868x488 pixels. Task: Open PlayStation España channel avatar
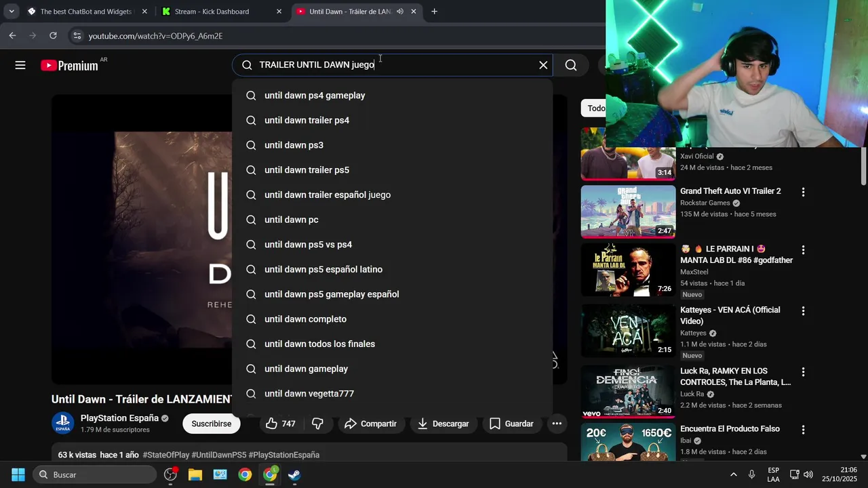pos(62,424)
